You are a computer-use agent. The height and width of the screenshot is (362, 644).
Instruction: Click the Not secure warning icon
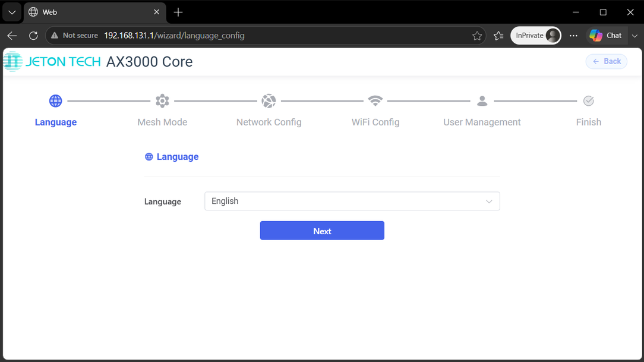[55, 36]
